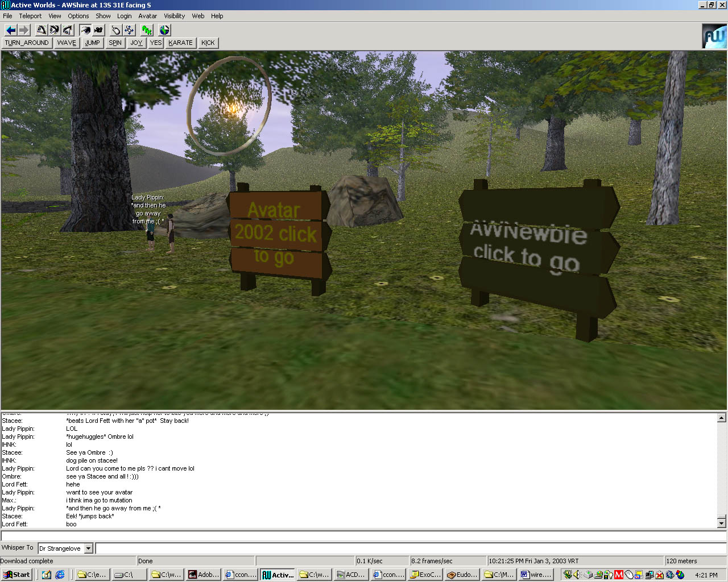Viewport: 728px width, 582px height.
Task: Launch Internet Explorer from the quick launch
Action: [60, 575]
